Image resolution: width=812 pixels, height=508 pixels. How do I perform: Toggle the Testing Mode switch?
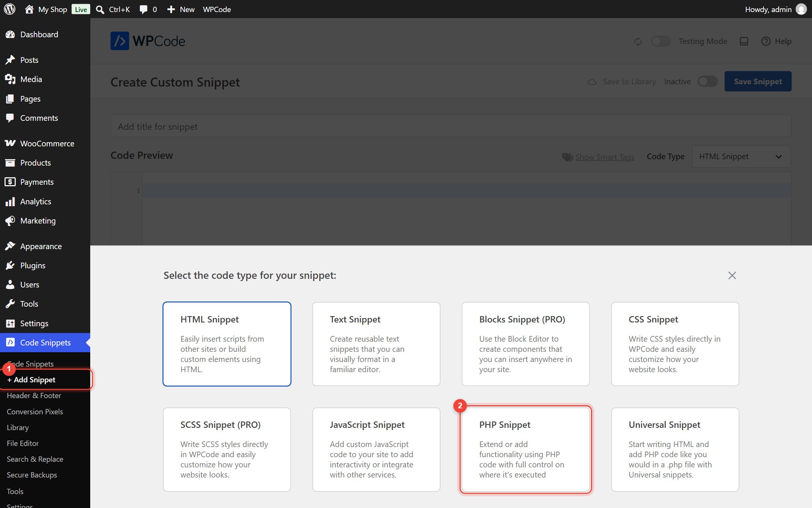coord(661,41)
